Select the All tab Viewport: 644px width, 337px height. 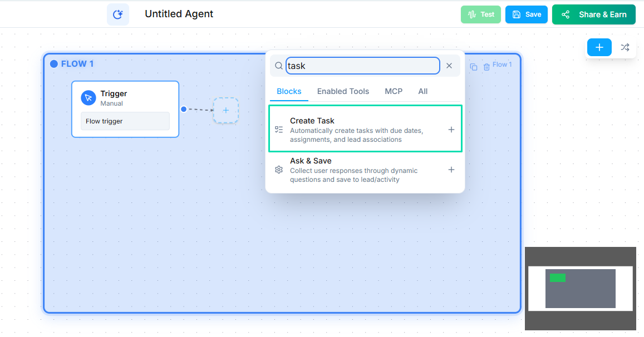[x=422, y=91]
